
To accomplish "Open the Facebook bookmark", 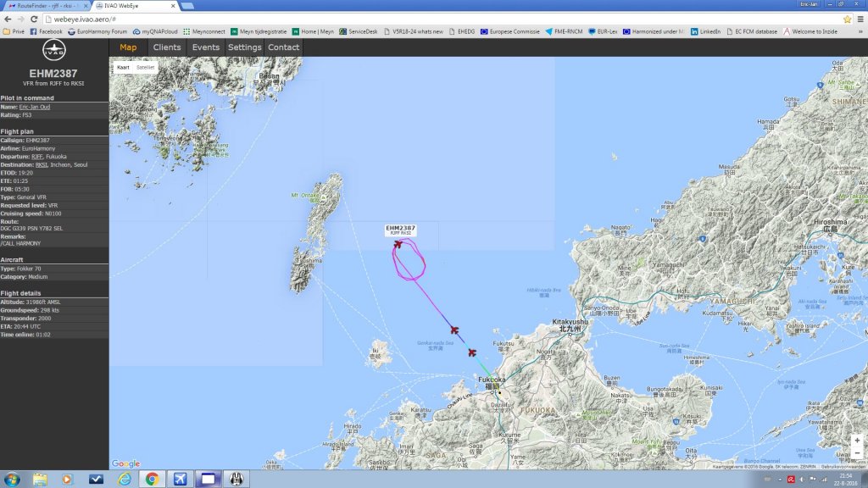I will pyautogui.click(x=46, y=31).
